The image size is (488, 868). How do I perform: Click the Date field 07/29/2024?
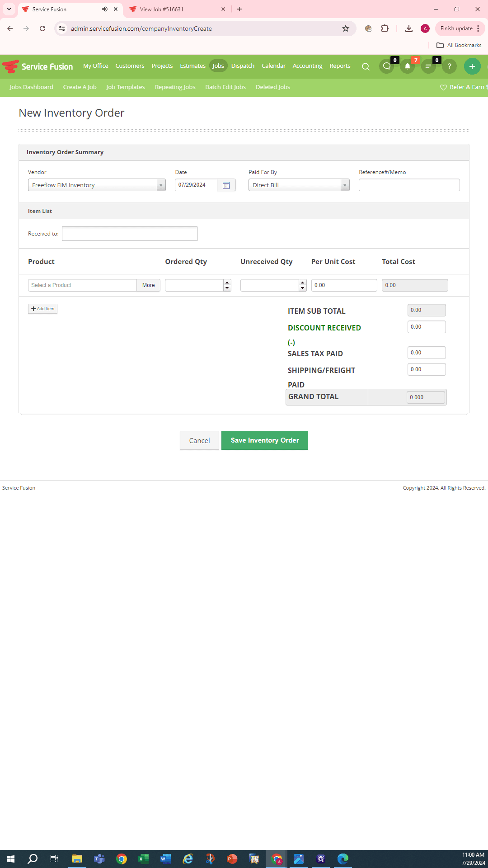pyautogui.click(x=196, y=185)
